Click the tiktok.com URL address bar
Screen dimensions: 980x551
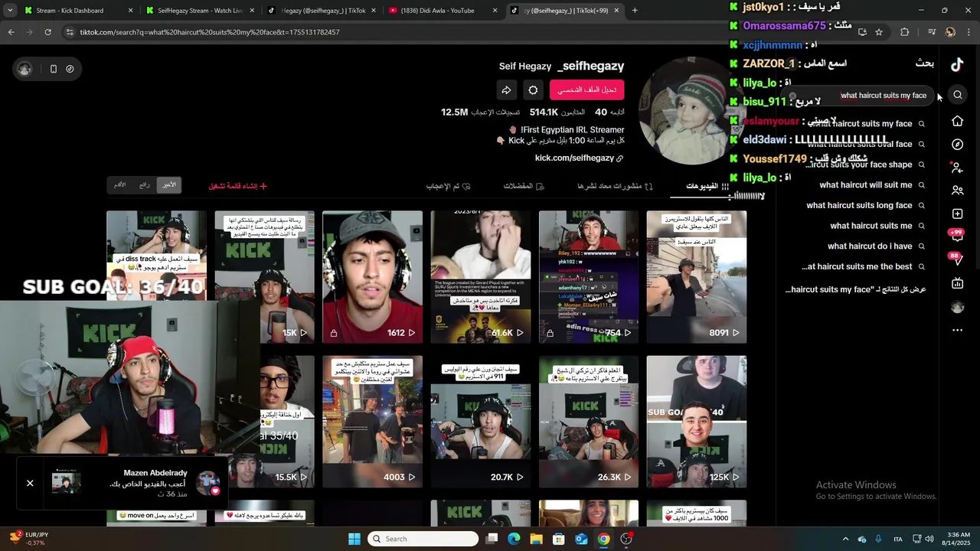pyautogui.click(x=459, y=32)
